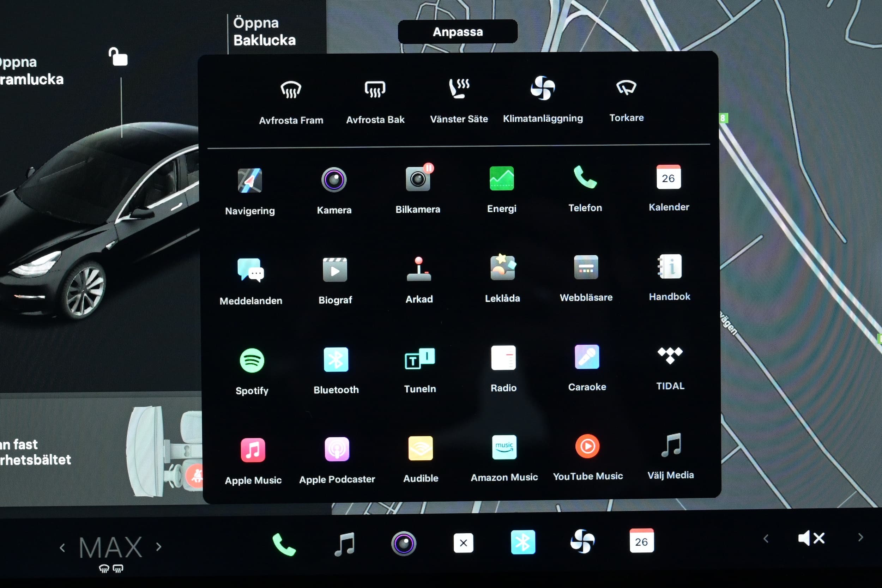The height and width of the screenshot is (588, 882).
Task: Lower volume with left arrow
Action: click(766, 539)
